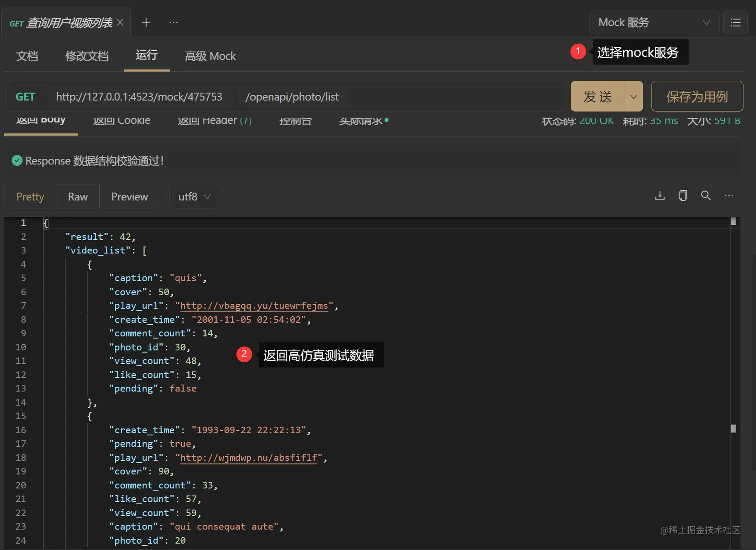The width and height of the screenshot is (756, 550).
Task: Open response more options ellipsis icon
Action: pos(729,195)
